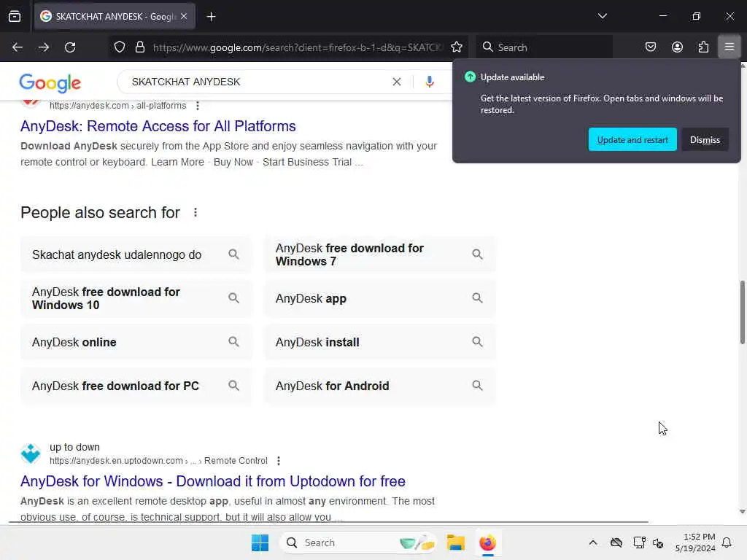Open Firefox View icon in tab strip
This screenshot has width=747, height=560.
tap(15, 16)
